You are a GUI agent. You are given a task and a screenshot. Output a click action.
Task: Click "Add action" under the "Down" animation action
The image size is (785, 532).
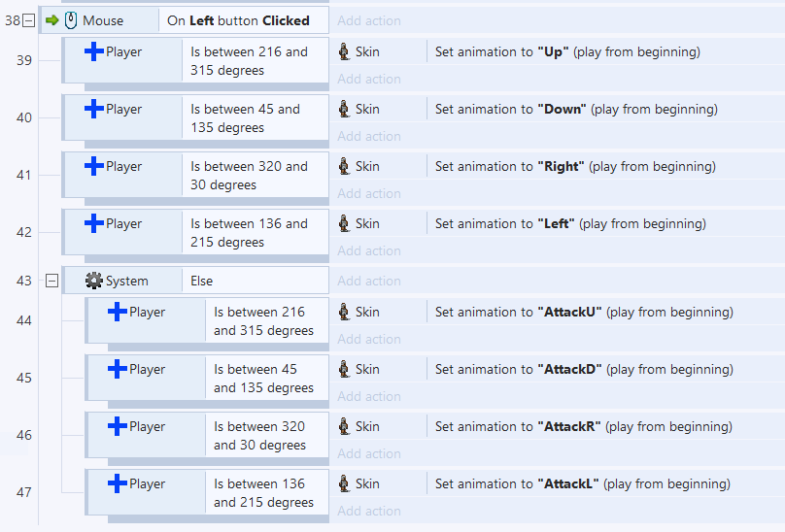[369, 136]
